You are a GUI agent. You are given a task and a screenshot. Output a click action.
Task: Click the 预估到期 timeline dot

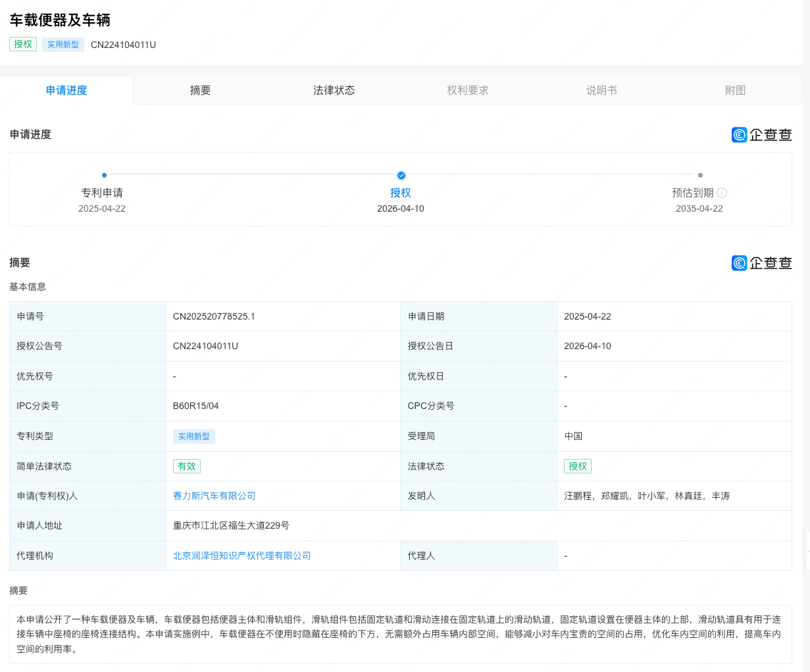point(700,176)
